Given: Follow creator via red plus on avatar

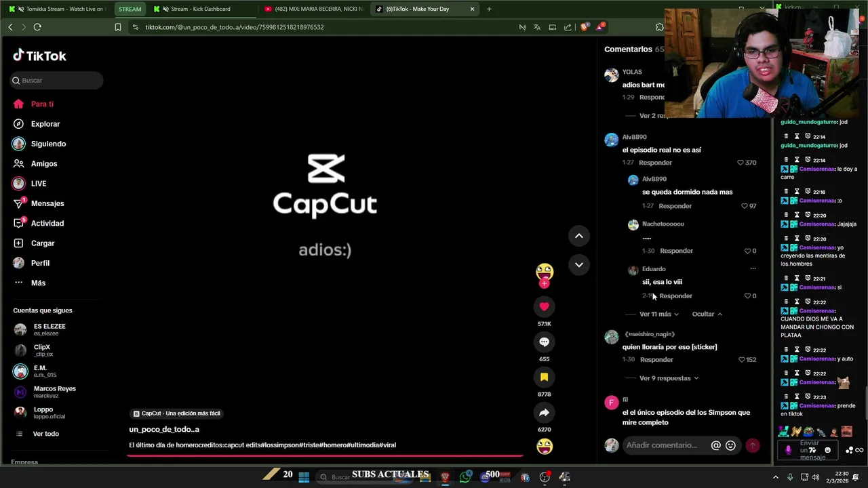Looking at the screenshot, I should click(x=544, y=283).
